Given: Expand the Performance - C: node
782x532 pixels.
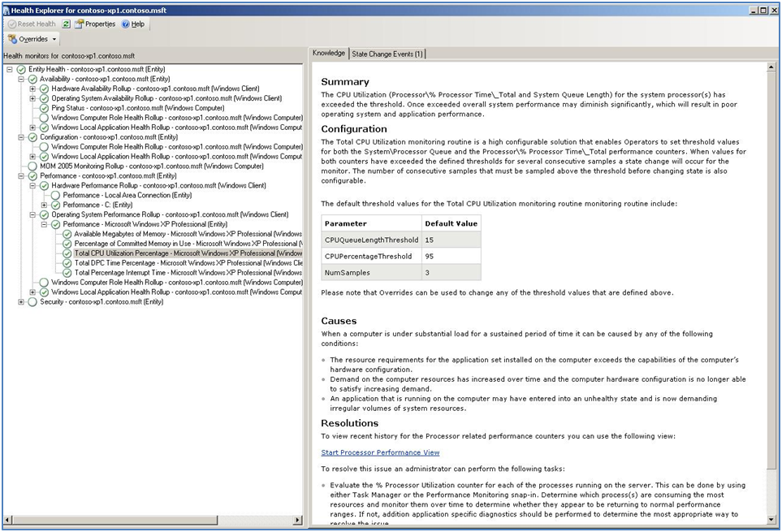Looking at the screenshot, I should point(44,205).
